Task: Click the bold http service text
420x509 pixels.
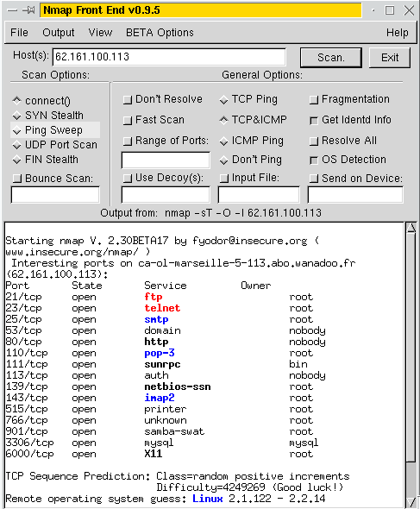Action: point(156,342)
